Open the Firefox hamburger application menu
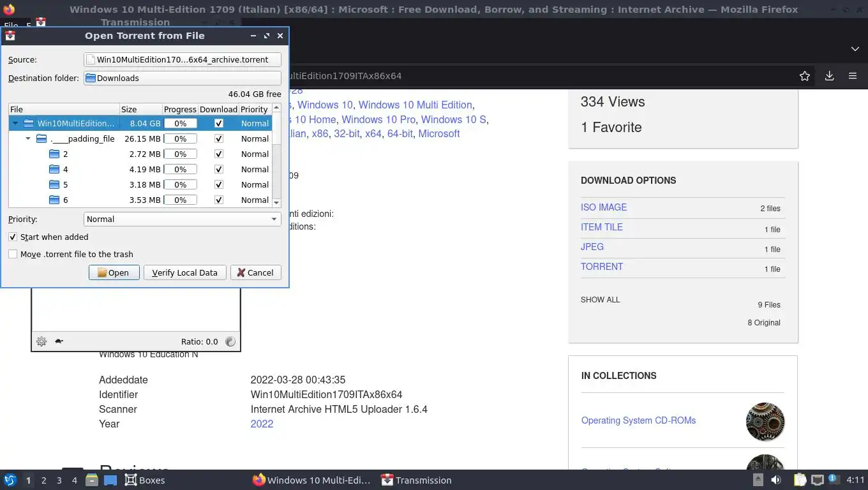This screenshot has width=868, height=490. click(x=853, y=76)
